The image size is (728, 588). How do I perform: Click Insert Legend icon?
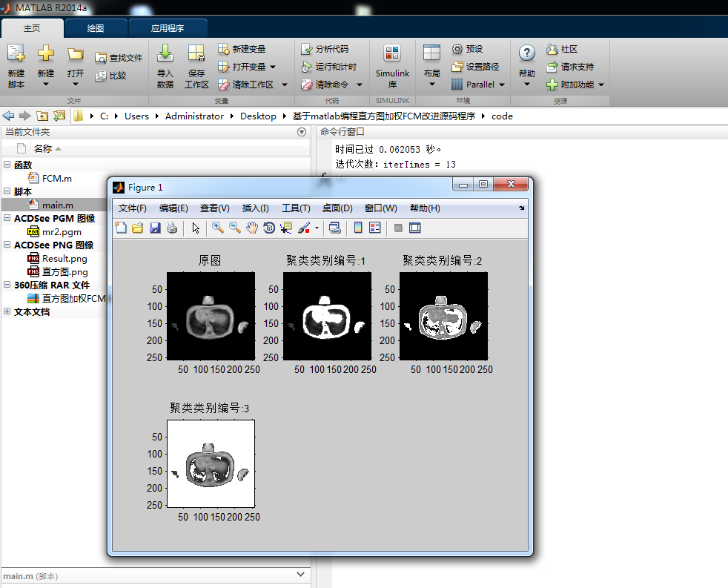coord(374,228)
